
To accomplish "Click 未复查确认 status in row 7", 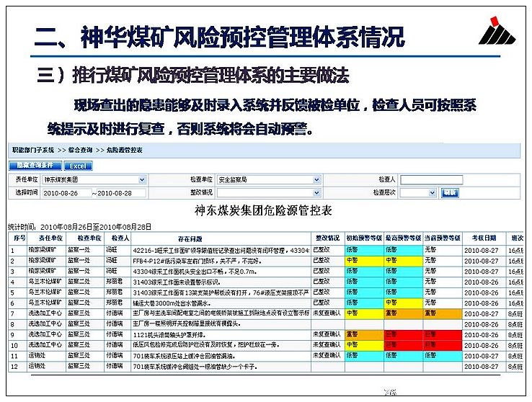I will click(327, 313).
